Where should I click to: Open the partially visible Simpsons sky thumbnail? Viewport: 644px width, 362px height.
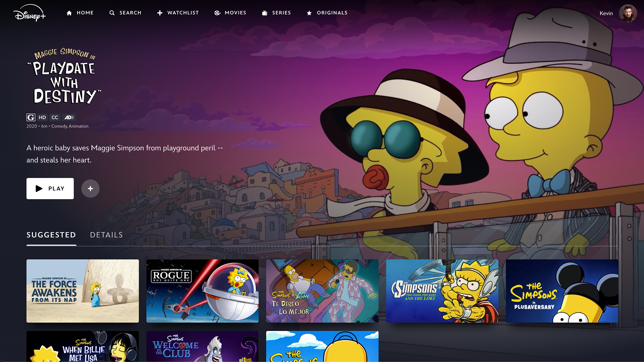[x=322, y=346]
